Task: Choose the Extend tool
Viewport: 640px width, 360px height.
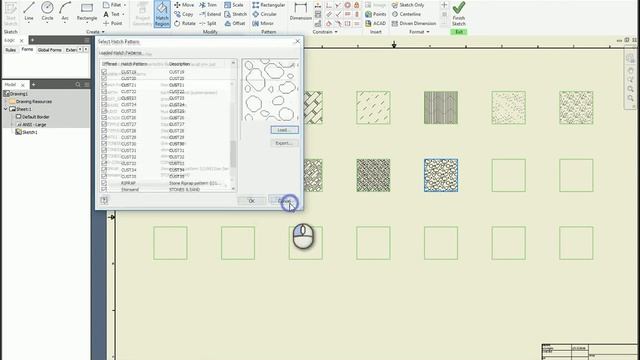Action: click(x=210, y=14)
